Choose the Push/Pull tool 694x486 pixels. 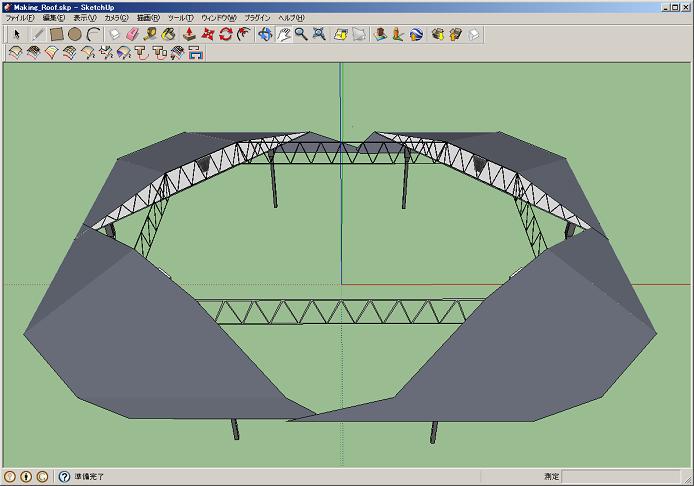(x=189, y=34)
